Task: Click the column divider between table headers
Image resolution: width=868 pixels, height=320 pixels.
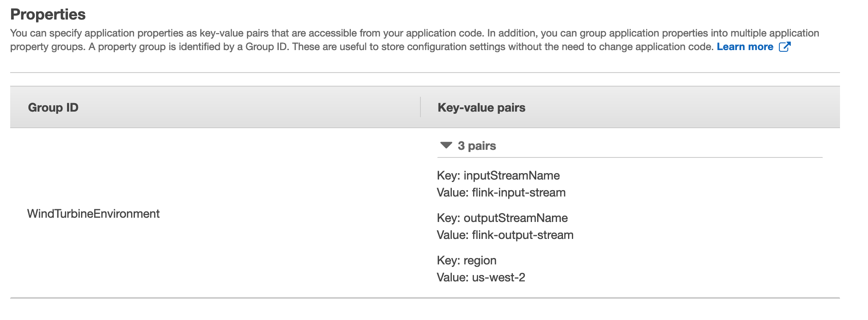Action: click(x=420, y=107)
